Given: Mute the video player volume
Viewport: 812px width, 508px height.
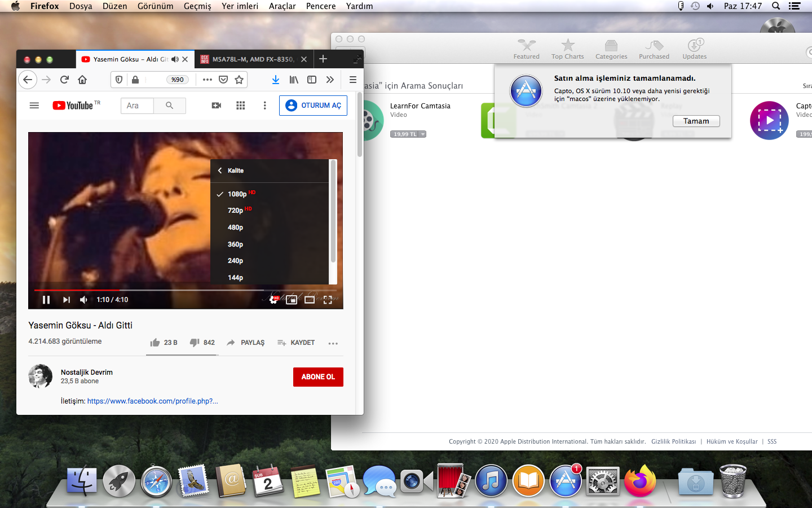Looking at the screenshot, I should point(83,300).
